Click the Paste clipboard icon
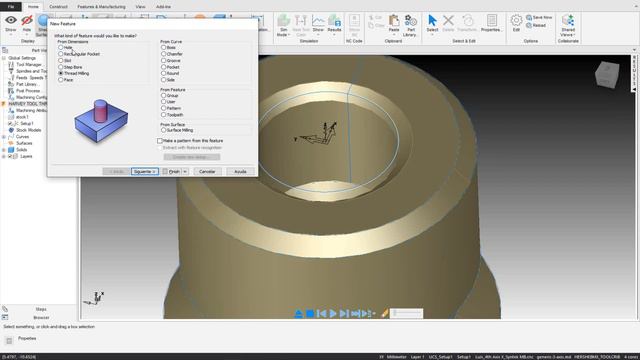 [394, 20]
